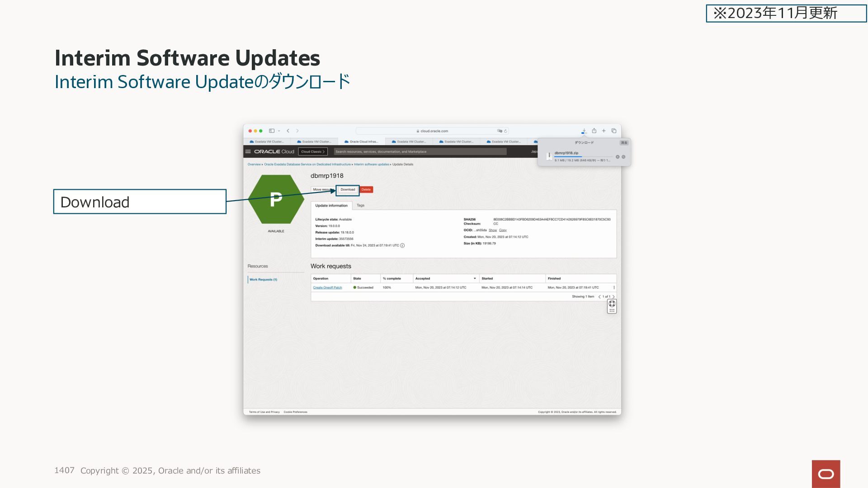
Task: Click Safari's downloads arrow icon
Action: tap(584, 131)
